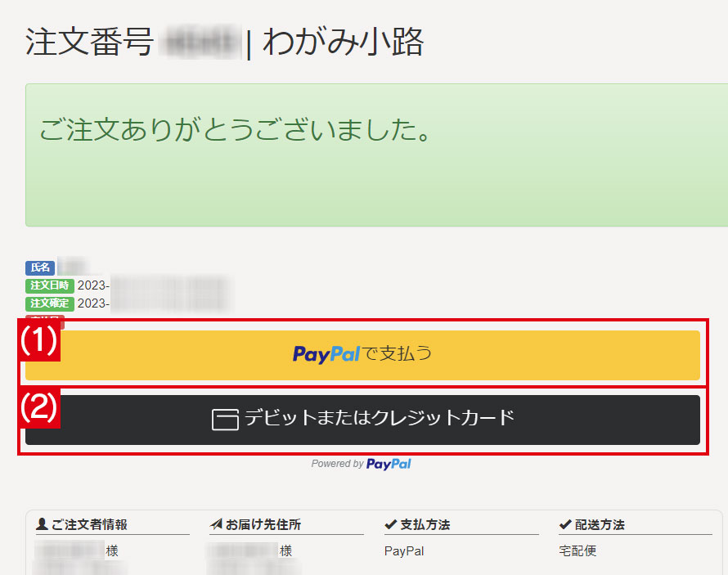
Task: Click the PayPal logo in the yellow button
Action: tap(326, 354)
